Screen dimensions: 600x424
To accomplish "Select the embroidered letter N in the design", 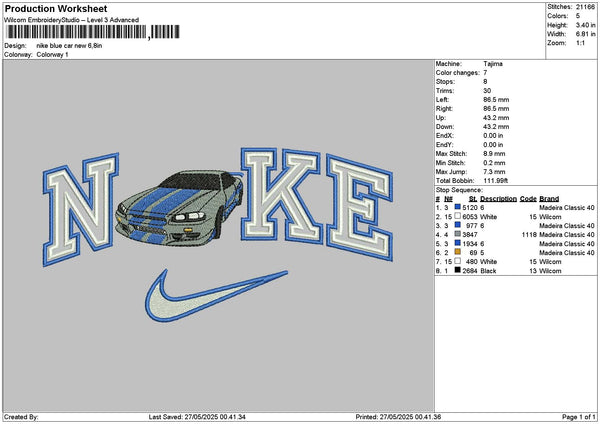I will click(x=81, y=209).
